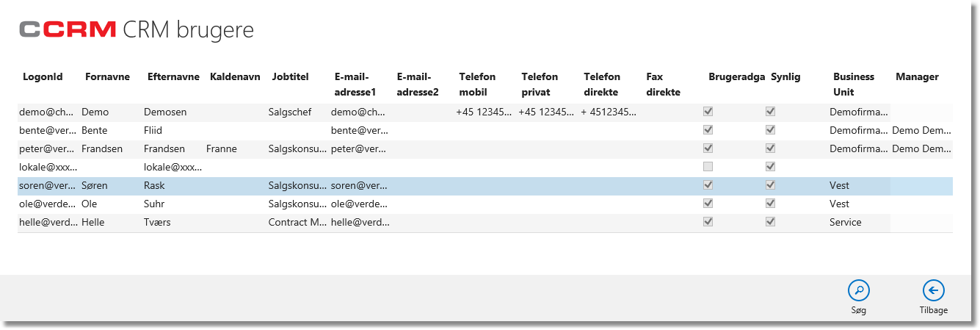Select the helle@verd... user row
Screen dimensions: 980x330
pos(485,222)
